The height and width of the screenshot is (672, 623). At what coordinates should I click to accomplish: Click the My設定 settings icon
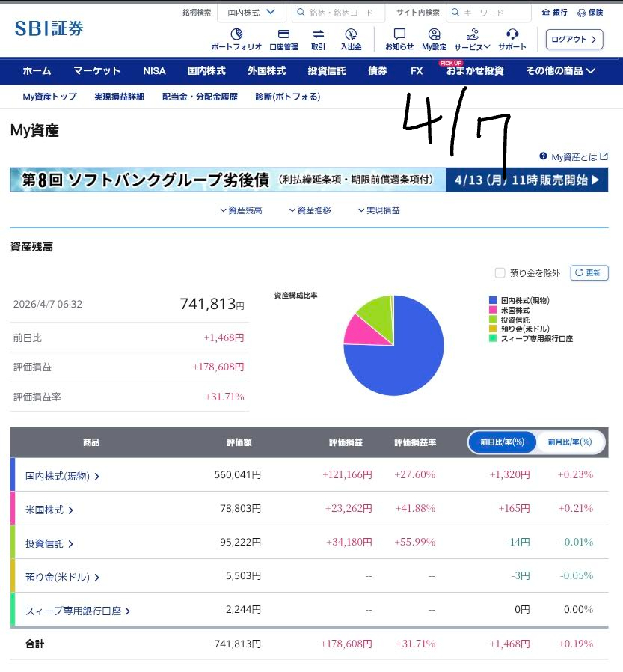coord(434,34)
